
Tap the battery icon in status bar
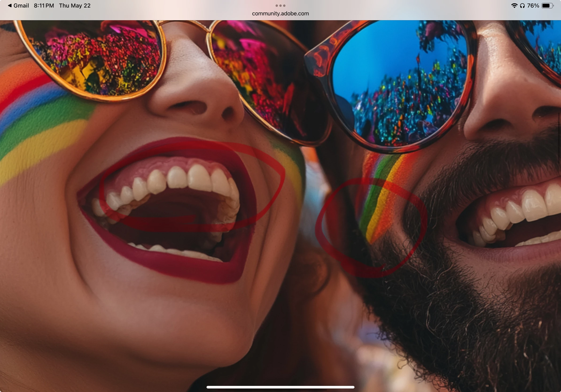coord(547,5)
